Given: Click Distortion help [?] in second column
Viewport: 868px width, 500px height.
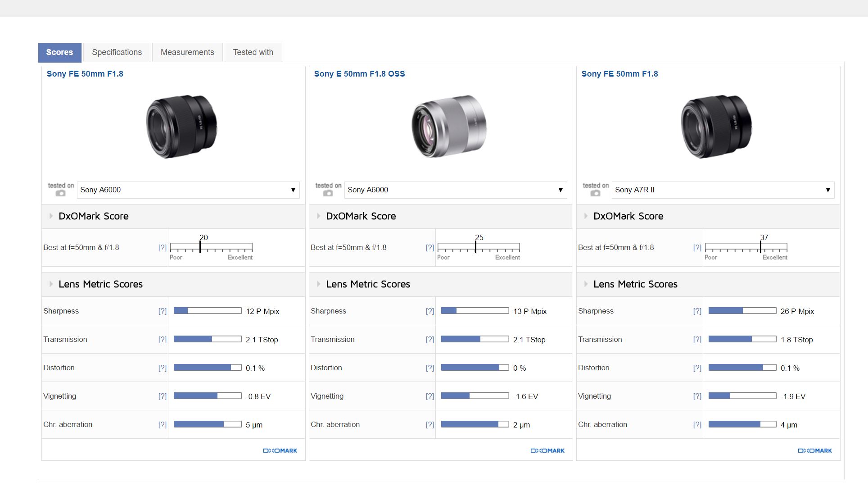Looking at the screenshot, I should pos(430,368).
